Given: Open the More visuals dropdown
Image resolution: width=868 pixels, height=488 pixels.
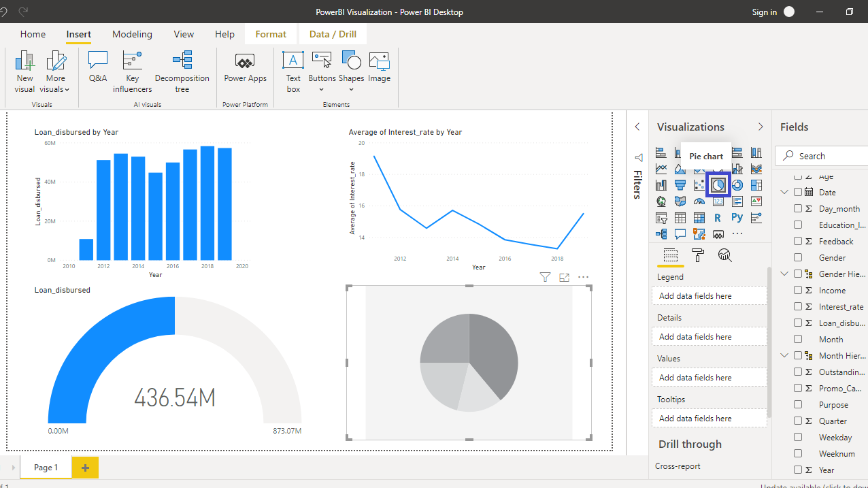Looking at the screenshot, I should point(56,71).
